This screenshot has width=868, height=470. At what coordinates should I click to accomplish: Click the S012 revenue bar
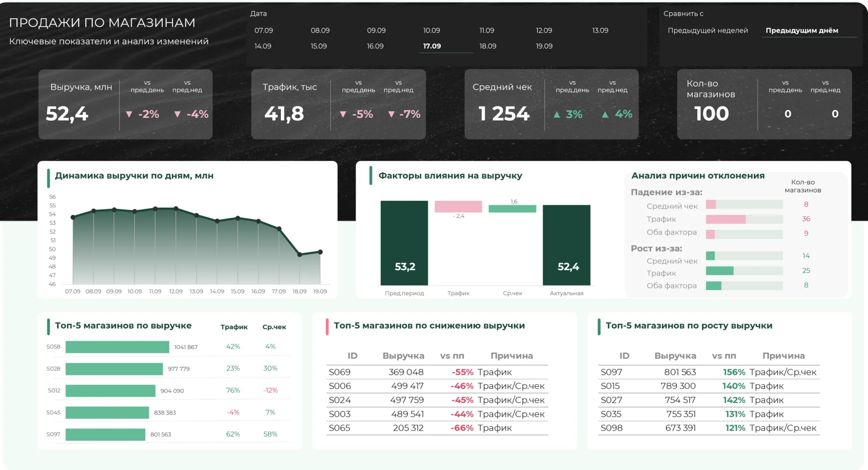coord(111,390)
